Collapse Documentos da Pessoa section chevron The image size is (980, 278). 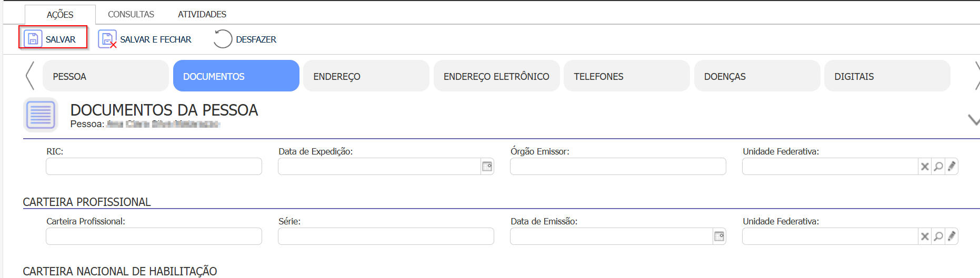(973, 120)
